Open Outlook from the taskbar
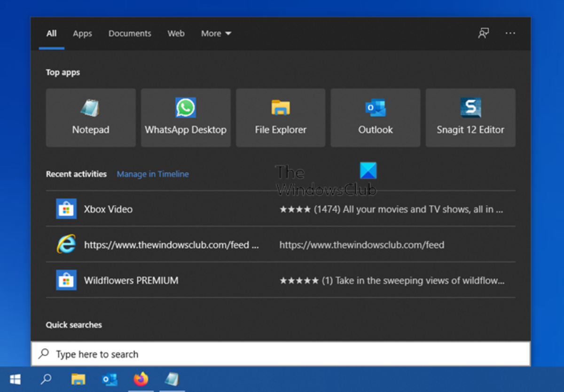Viewport: 564px width, 392px height. coord(110,379)
